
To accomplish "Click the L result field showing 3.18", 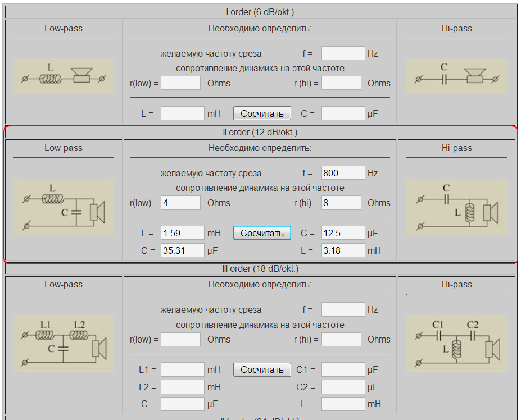I will pos(343,250).
